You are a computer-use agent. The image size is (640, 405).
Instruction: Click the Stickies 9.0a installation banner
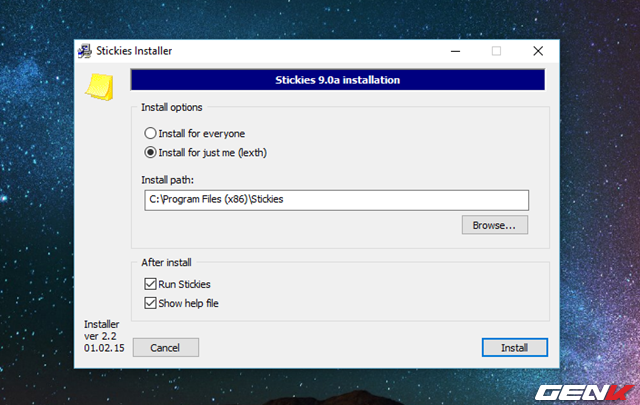pyautogui.click(x=338, y=80)
